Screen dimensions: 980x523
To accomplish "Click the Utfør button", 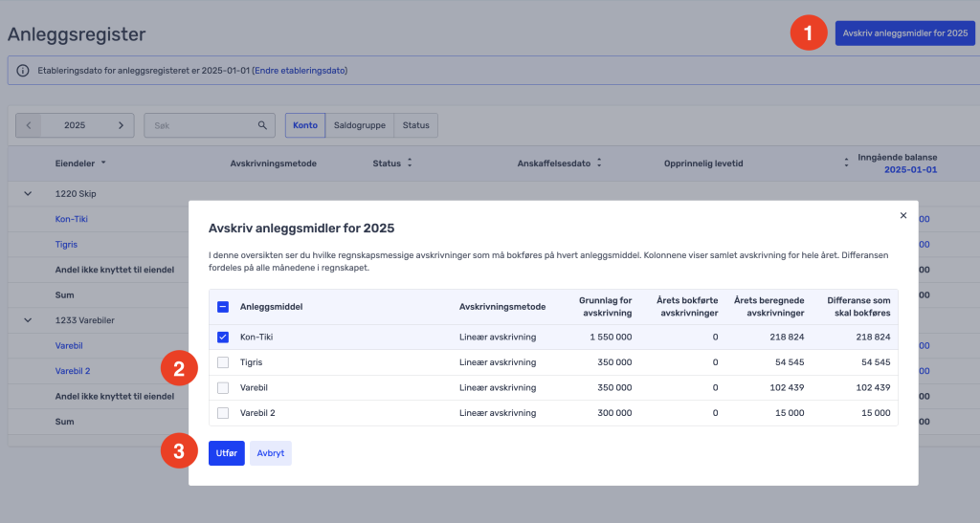I will (x=226, y=453).
